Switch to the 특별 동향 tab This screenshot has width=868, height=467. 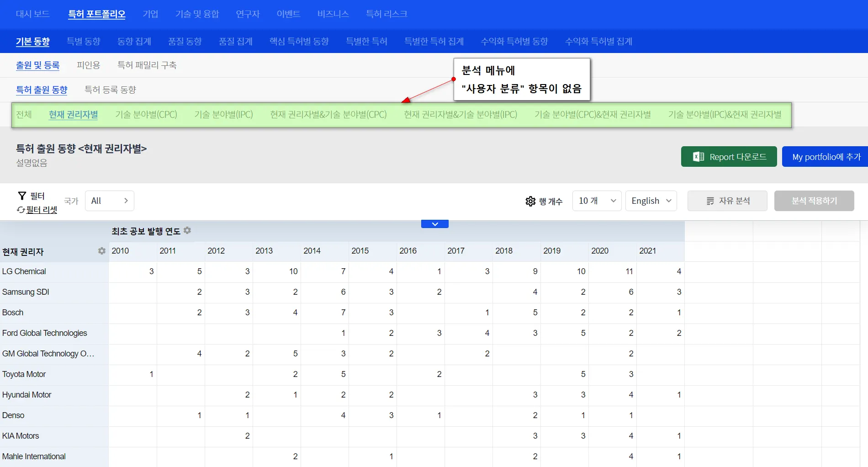pyautogui.click(x=84, y=41)
